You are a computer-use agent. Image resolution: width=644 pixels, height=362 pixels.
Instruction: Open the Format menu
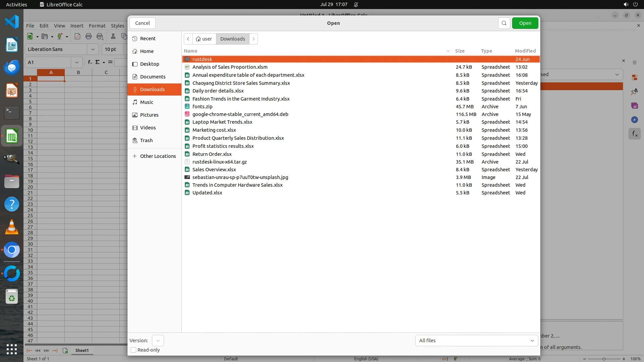coord(97,26)
